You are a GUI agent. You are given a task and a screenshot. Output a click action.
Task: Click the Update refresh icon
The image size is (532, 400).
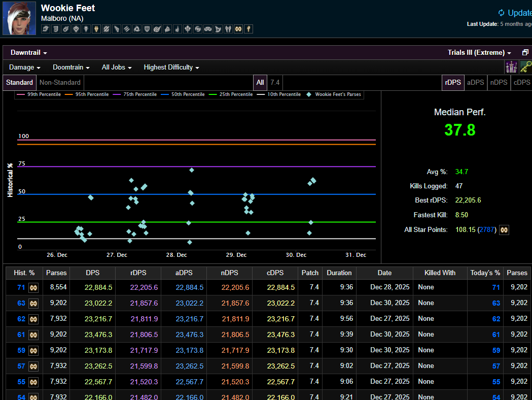tap(502, 13)
